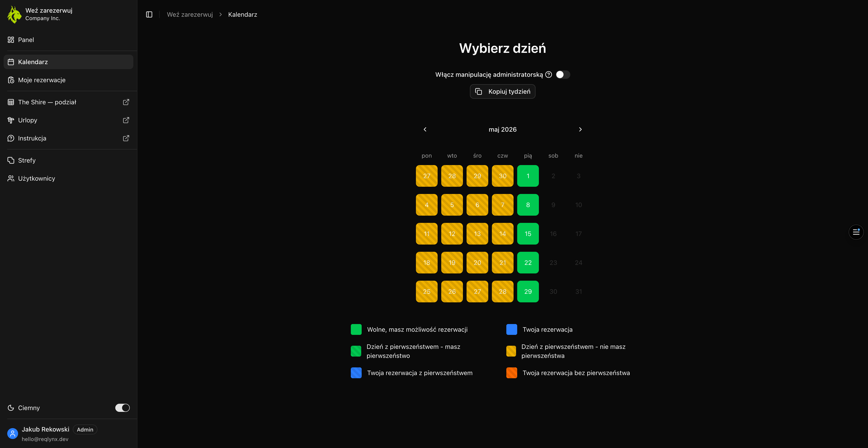868x448 pixels.
Task: Click the hello@reqlynx.dev email text
Action: (45, 439)
